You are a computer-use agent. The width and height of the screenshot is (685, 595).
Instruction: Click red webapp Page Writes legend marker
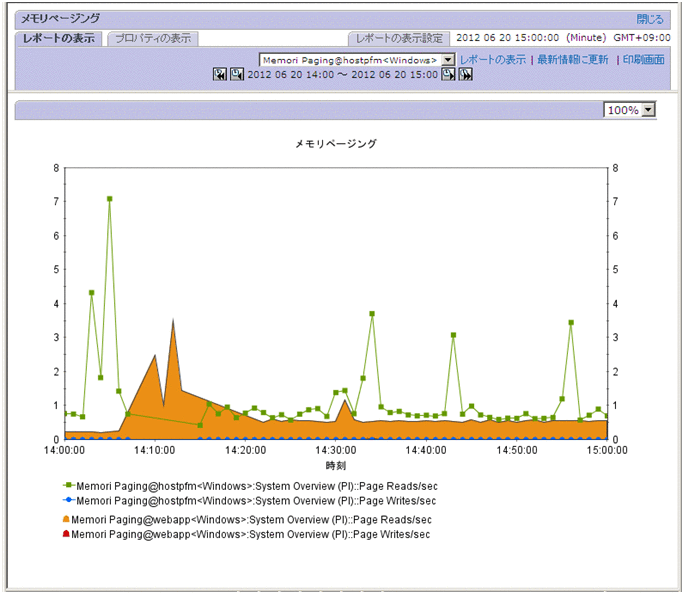pyautogui.click(x=66, y=535)
